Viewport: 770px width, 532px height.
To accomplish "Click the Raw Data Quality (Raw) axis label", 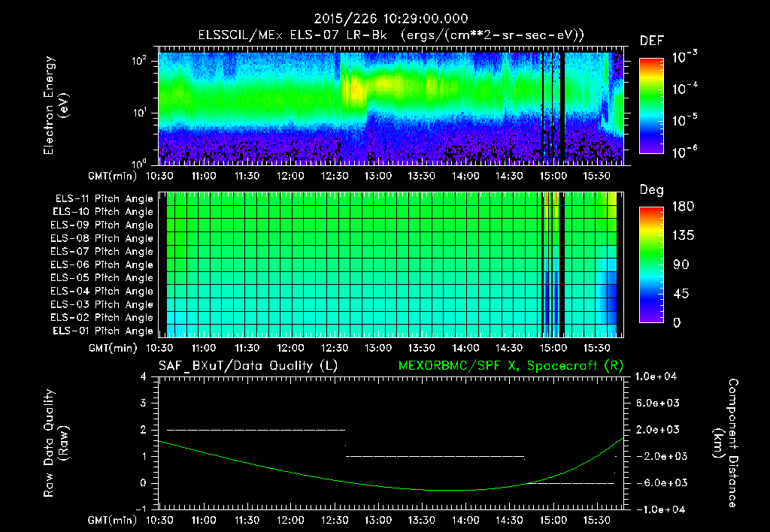I will tap(56, 443).
